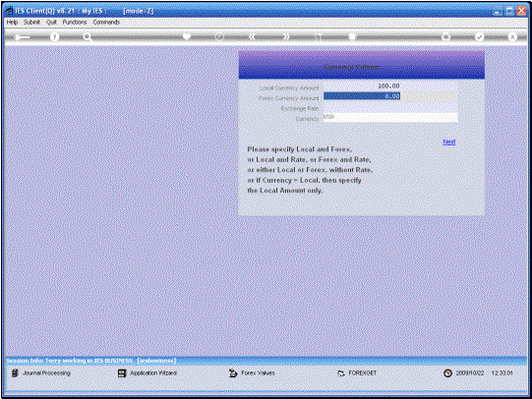Open the Functions menu

click(x=75, y=22)
